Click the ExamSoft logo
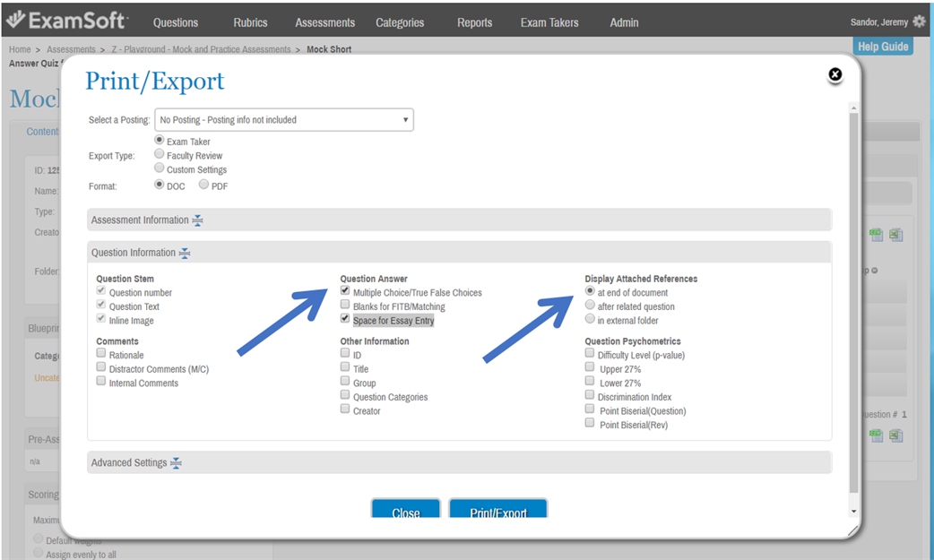 tap(66, 21)
